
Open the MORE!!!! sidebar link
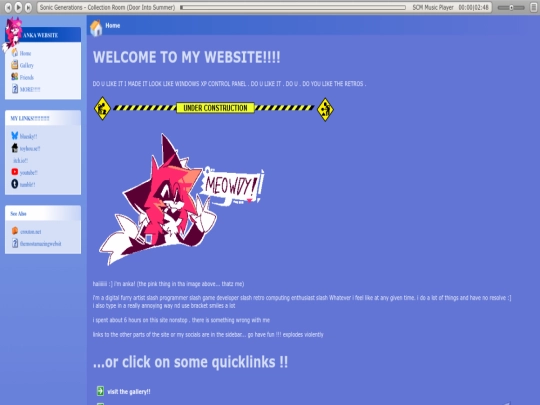click(30, 90)
